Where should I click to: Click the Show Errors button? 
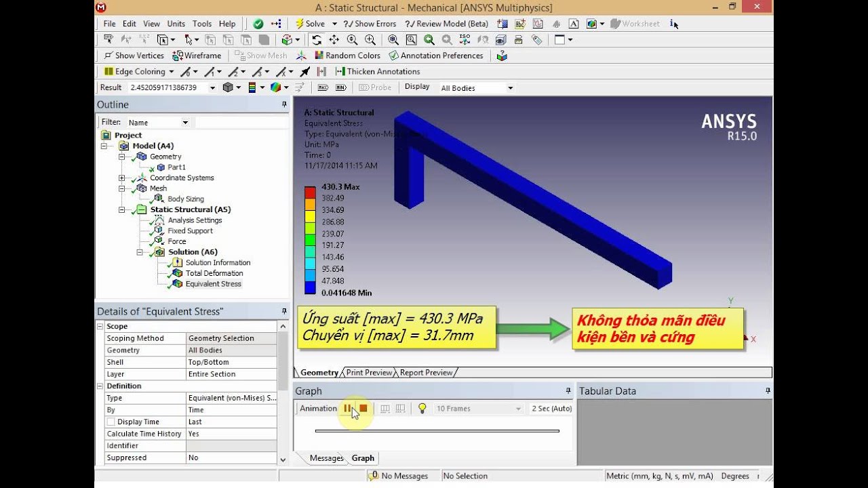point(370,24)
